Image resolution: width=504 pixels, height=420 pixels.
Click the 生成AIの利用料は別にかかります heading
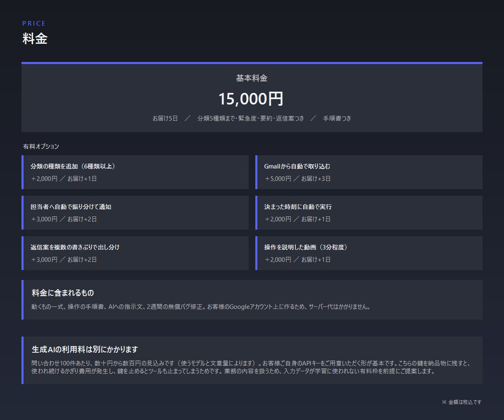tap(85, 349)
